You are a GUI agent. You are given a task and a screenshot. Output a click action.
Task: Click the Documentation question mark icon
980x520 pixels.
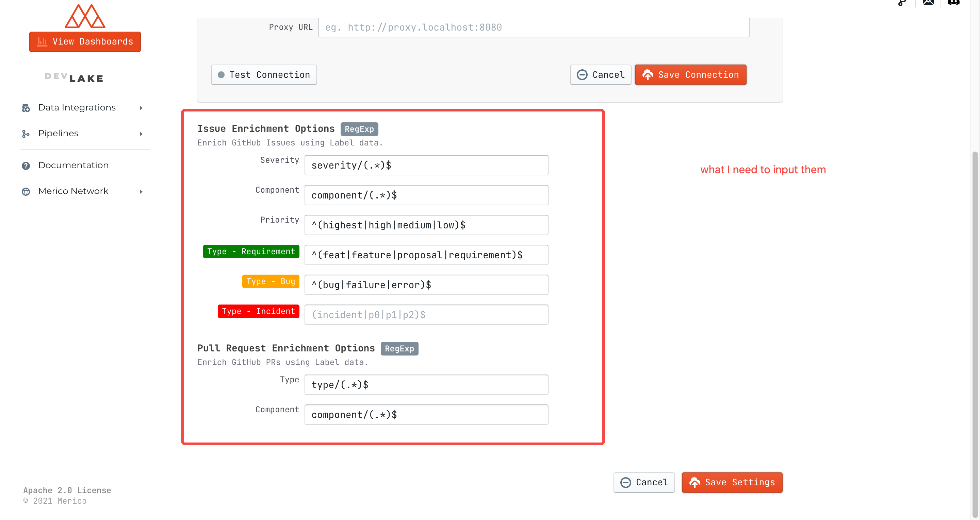pyautogui.click(x=26, y=166)
